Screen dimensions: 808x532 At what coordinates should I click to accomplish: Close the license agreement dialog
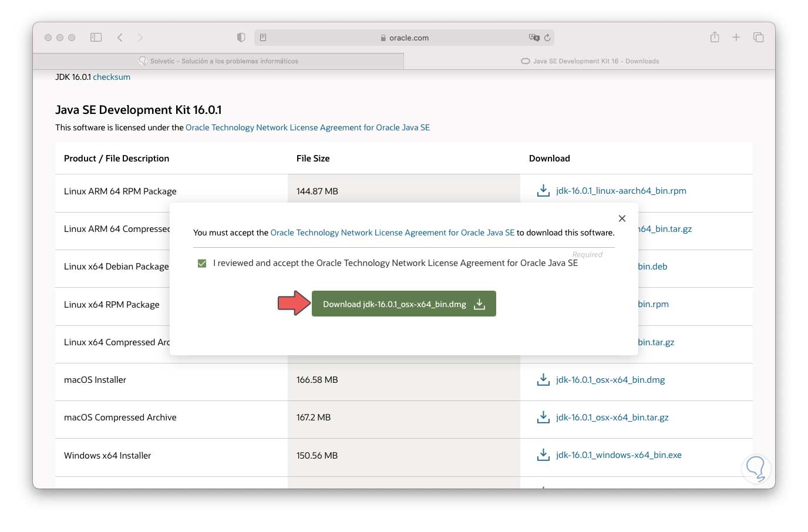(x=622, y=218)
